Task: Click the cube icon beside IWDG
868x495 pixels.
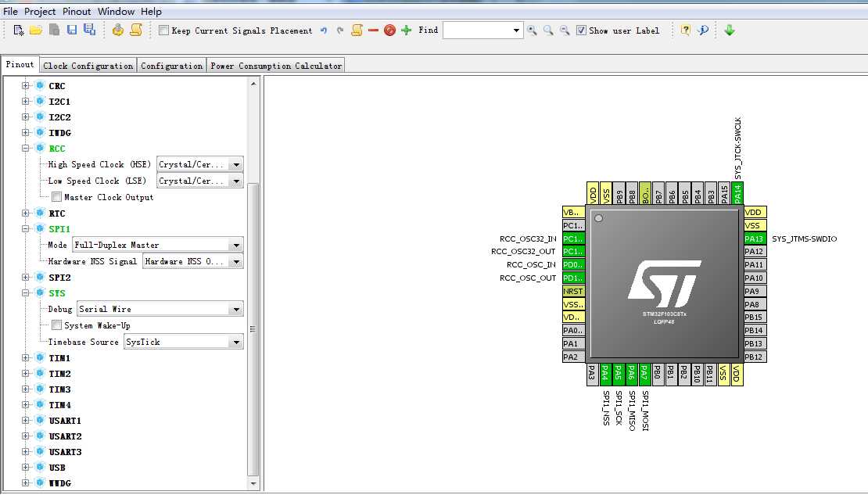Action: pos(40,132)
